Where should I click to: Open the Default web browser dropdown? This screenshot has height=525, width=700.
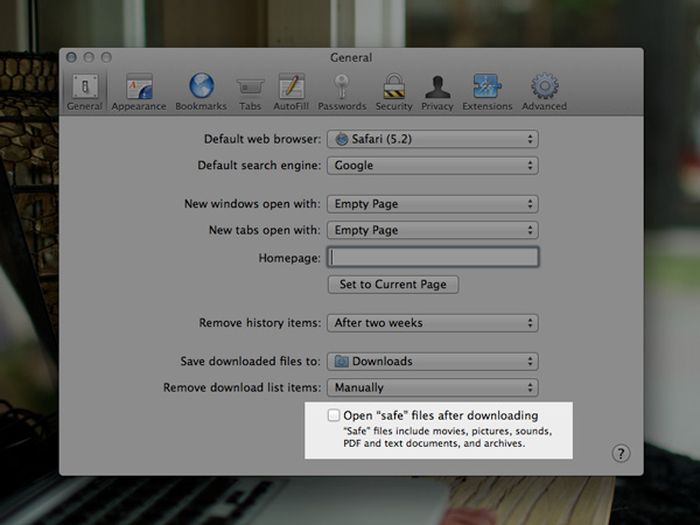point(433,139)
